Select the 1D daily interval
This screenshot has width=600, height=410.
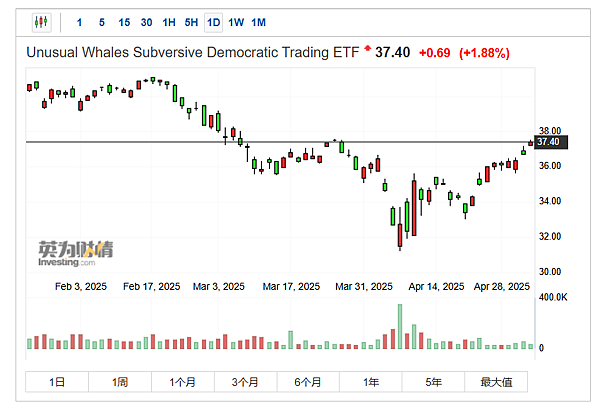(x=214, y=23)
